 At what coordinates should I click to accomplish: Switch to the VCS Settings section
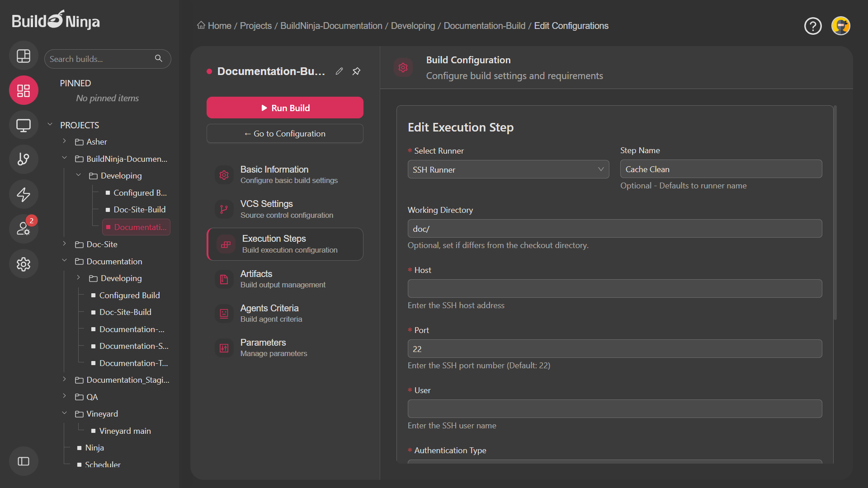pyautogui.click(x=285, y=209)
